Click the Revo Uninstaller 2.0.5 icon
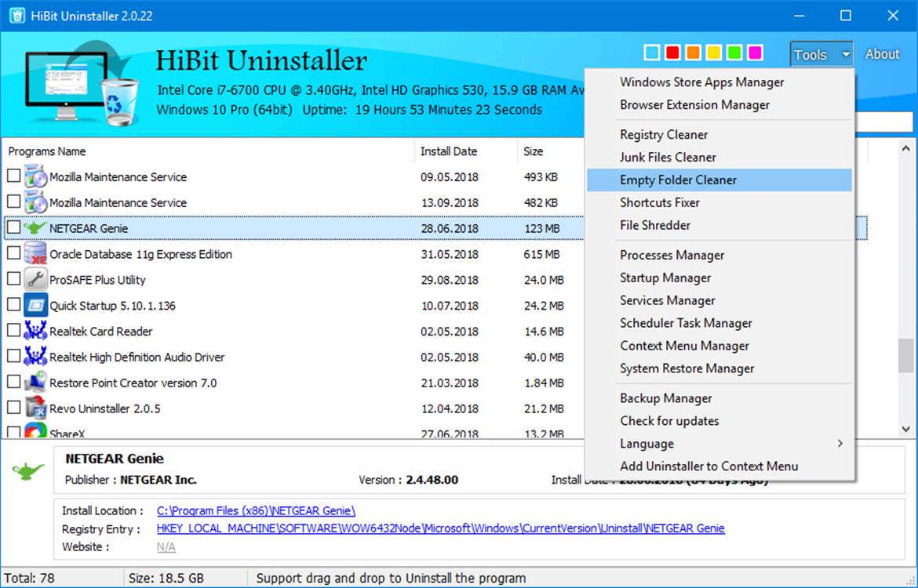Image resolution: width=918 pixels, height=588 pixels. pos(35,408)
